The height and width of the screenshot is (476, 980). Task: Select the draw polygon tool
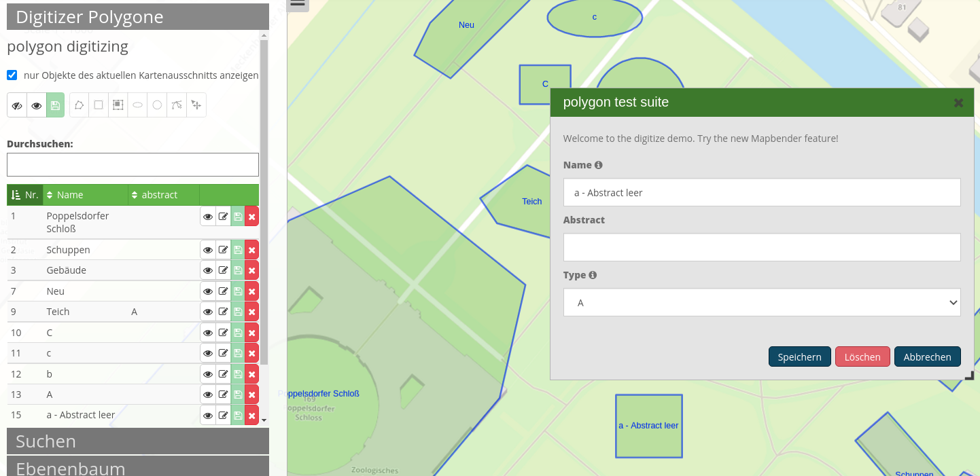click(x=80, y=105)
